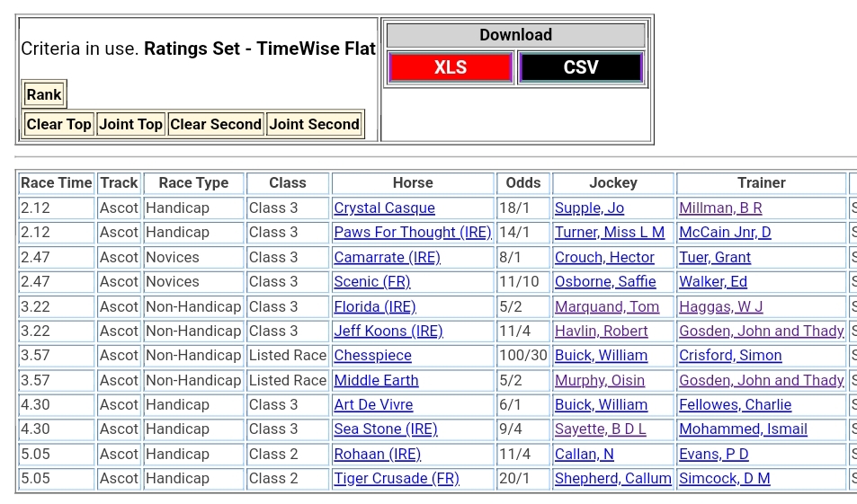The width and height of the screenshot is (857, 504).
Task: View jockey Sayette, B D L
Action: click(600, 429)
